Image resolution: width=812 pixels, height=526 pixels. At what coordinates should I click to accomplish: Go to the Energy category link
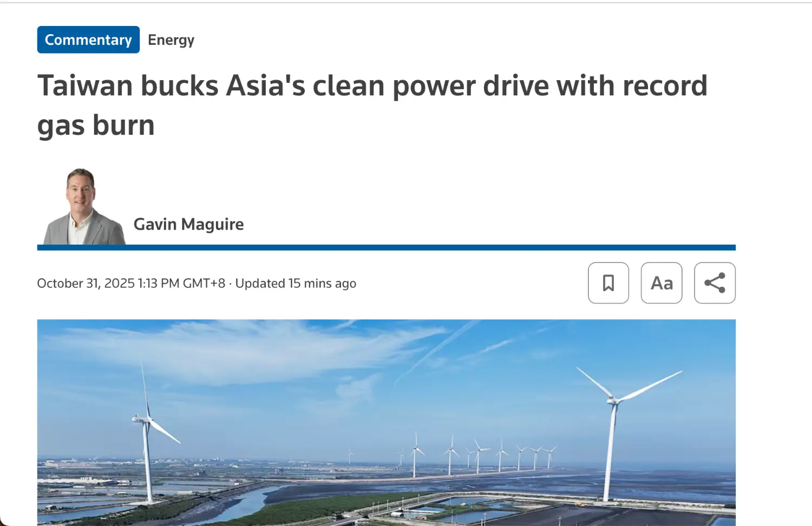coord(171,40)
